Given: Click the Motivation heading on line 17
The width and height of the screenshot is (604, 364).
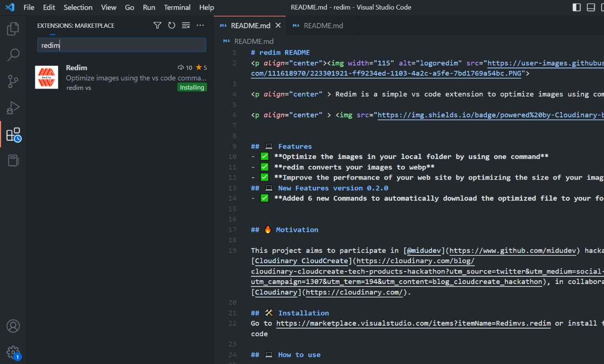Looking at the screenshot, I should pos(285,230).
